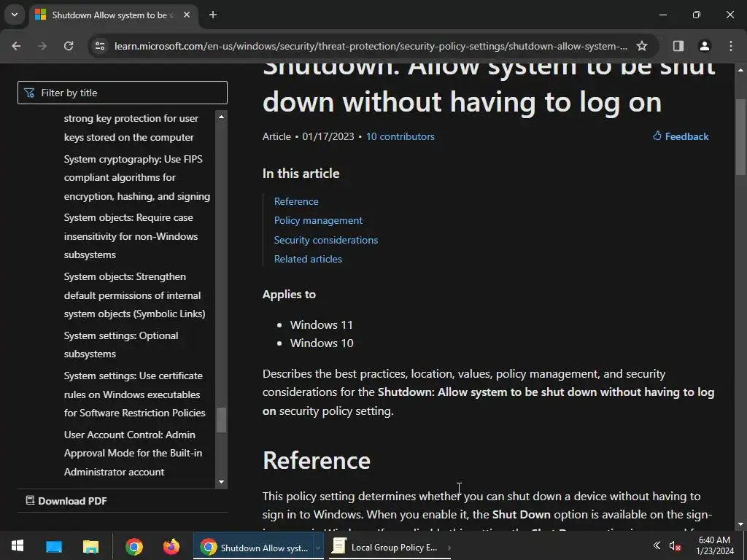This screenshot has height=560, width=747.
Task: Click the page scrollbar down arrow
Action: pyautogui.click(x=740, y=524)
